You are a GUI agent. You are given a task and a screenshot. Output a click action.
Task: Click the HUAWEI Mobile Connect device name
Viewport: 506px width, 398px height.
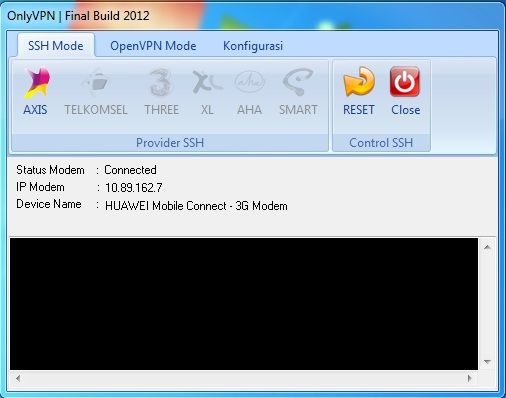pos(196,206)
